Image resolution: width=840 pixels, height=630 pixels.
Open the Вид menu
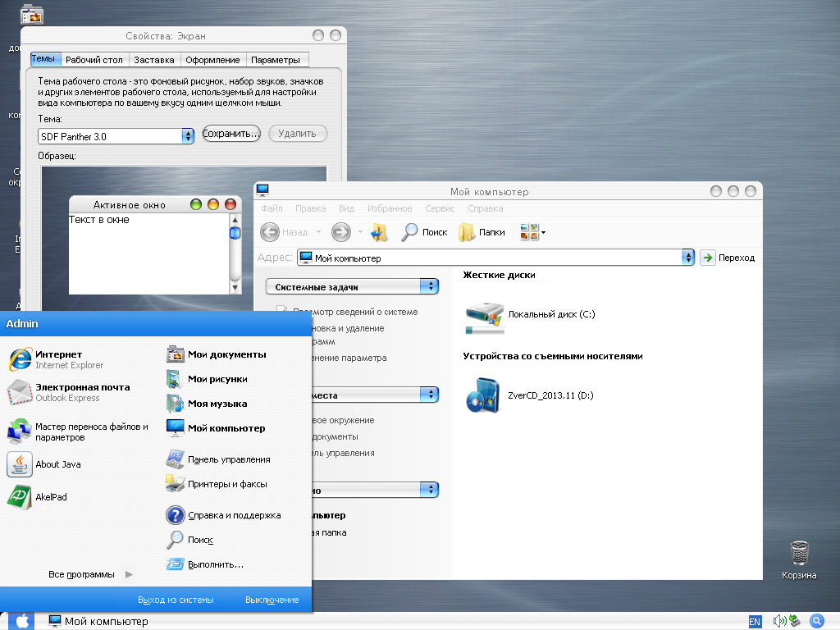coord(346,209)
